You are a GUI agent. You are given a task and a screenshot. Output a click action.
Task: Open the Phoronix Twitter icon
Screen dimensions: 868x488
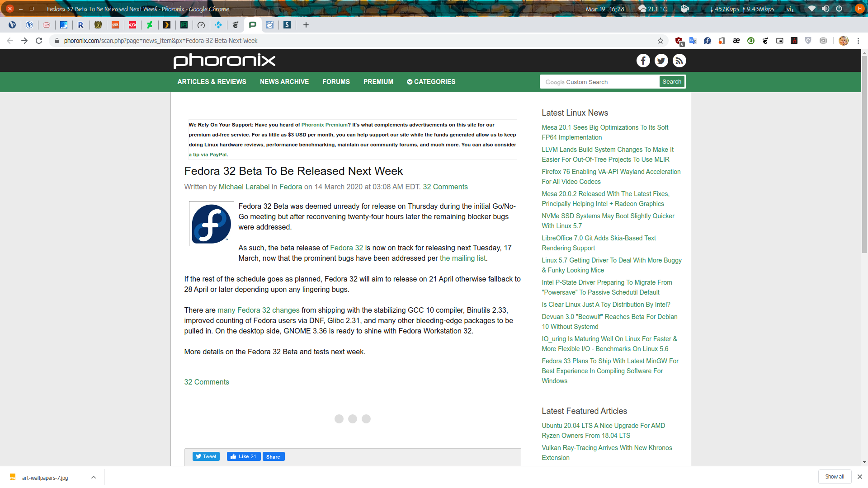[x=661, y=61]
